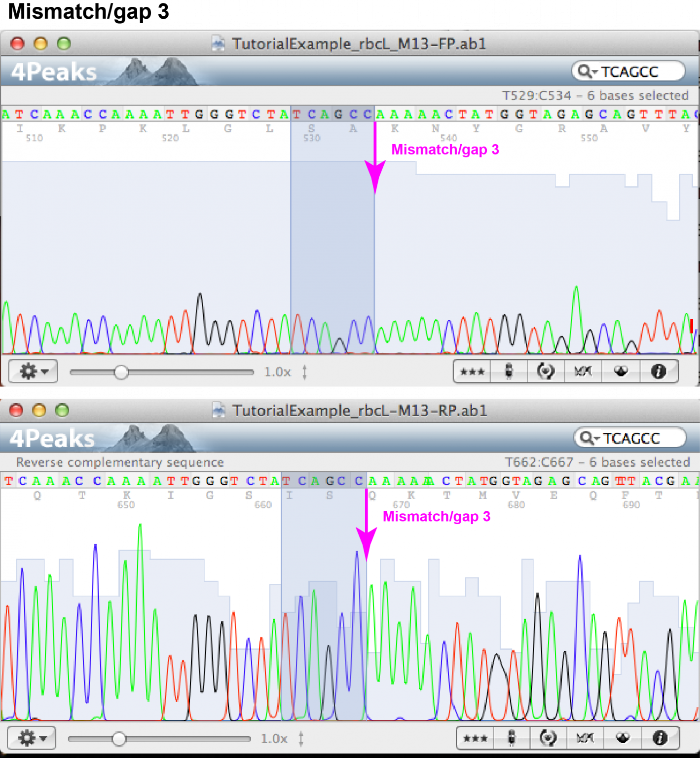Select the crossed-DNA trim icon in FP toolbar
The width and height of the screenshot is (700, 758).
click(x=583, y=372)
